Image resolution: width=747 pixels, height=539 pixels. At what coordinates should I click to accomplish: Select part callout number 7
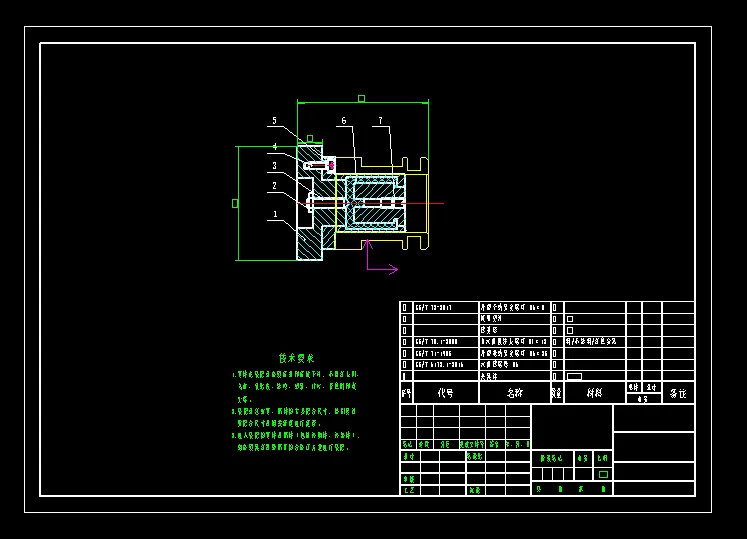[380, 121]
